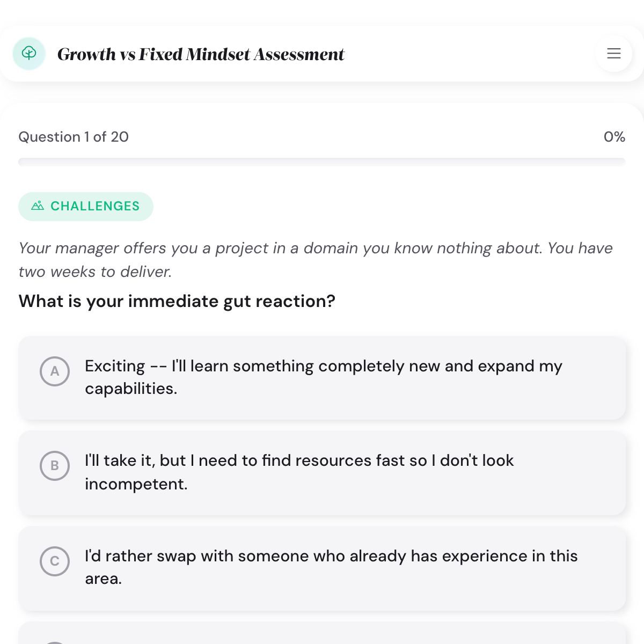644x644 pixels.
Task: Click the circled B icon on the second answer
Action: (54, 466)
